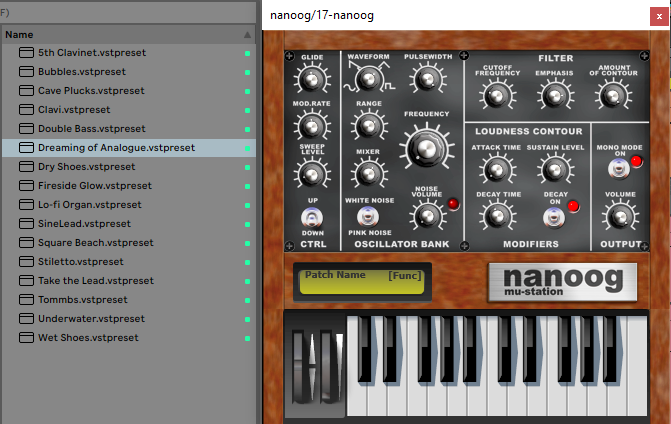Select Underwater.vstpreset
This screenshot has height=424, width=671.
[91, 319]
